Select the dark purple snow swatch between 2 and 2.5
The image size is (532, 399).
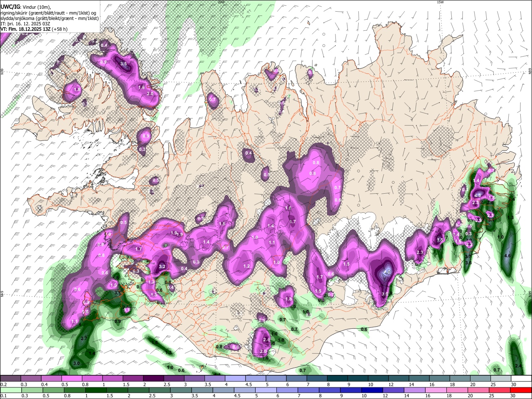pos(153,378)
